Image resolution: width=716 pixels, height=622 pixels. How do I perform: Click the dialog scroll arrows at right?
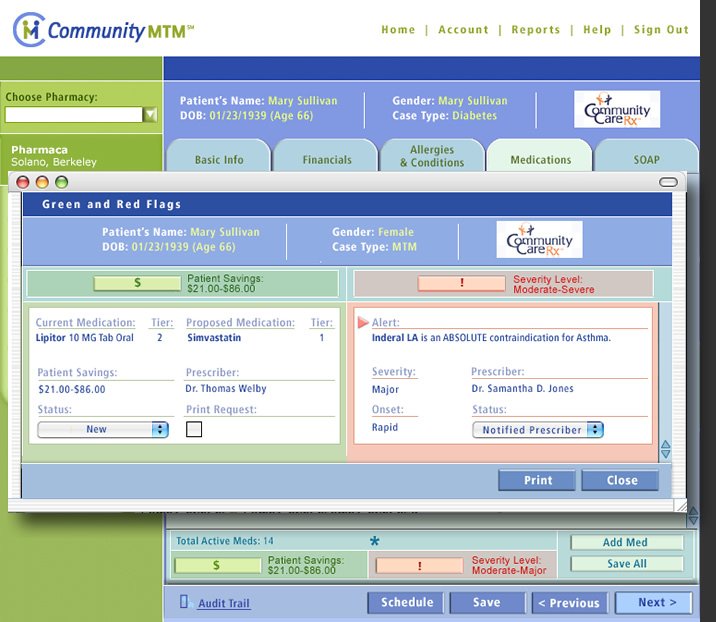click(x=665, y=450)
